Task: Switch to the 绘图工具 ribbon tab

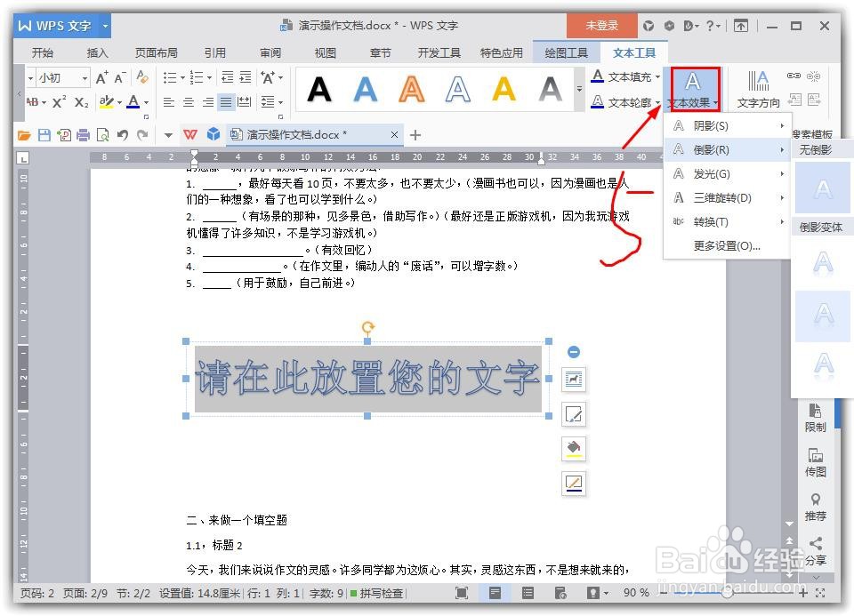Action: [x=567, y=52]
